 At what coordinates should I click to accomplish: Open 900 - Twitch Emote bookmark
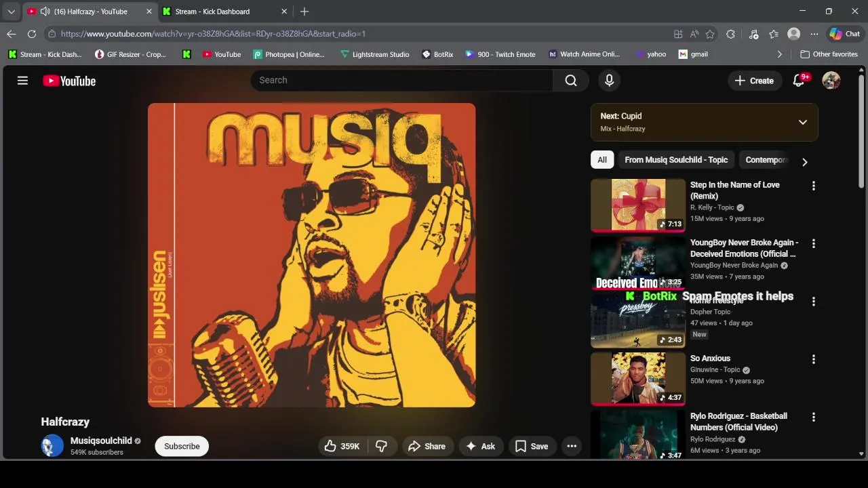pyautogui.click(x=500, y=54)
